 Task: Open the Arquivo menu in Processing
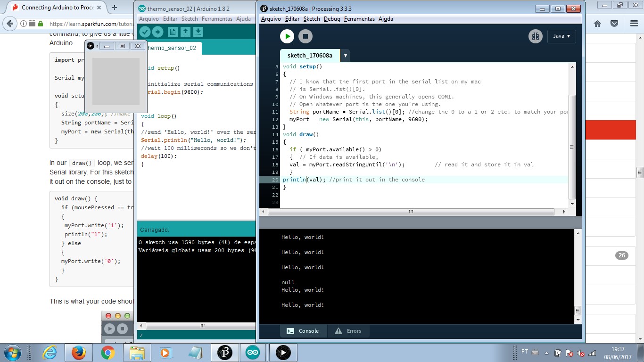point(271,19)
